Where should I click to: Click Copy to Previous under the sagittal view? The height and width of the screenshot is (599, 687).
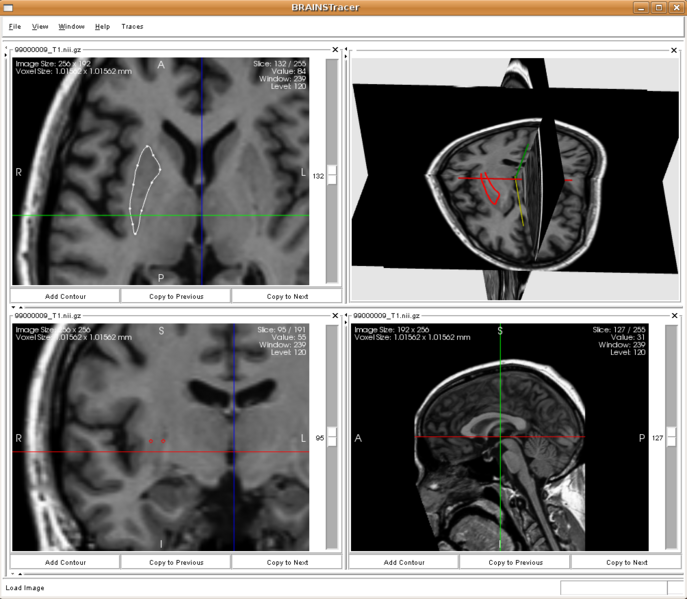pos(515,562)
